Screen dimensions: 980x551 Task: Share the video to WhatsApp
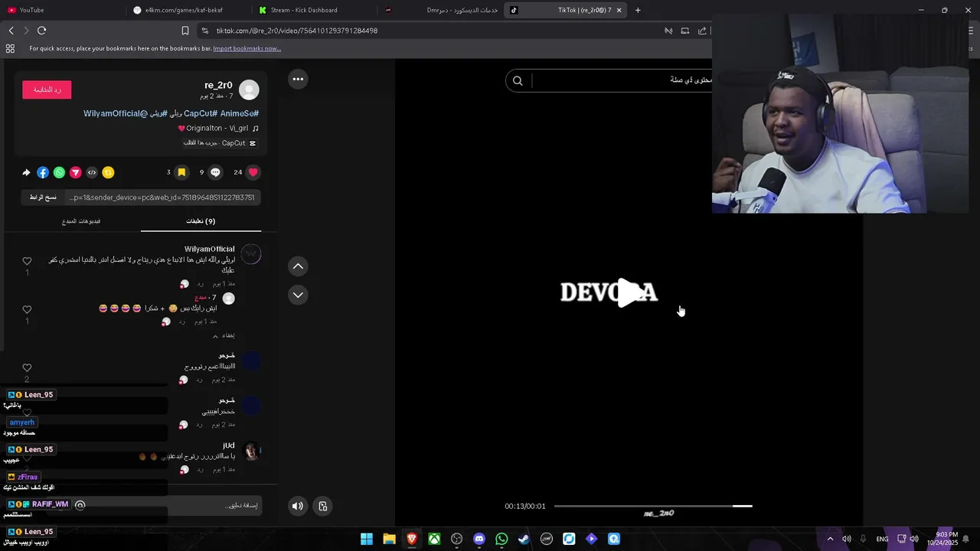point(59,172)
